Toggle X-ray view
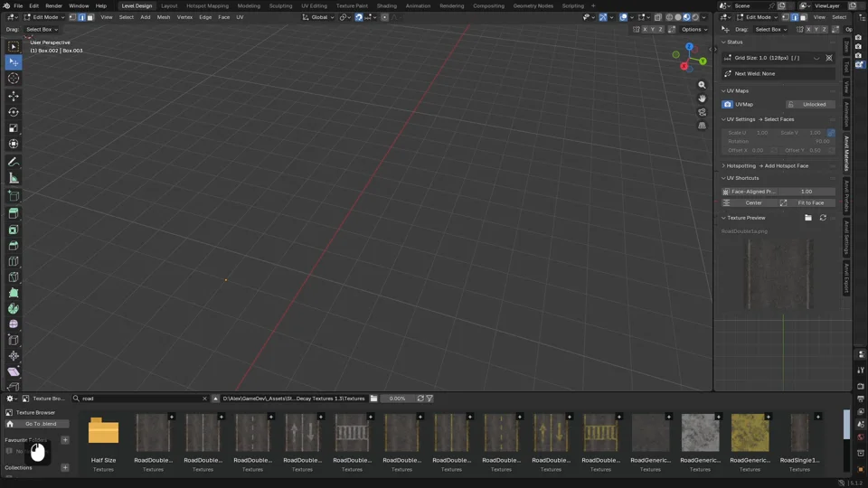 point(657,17)
